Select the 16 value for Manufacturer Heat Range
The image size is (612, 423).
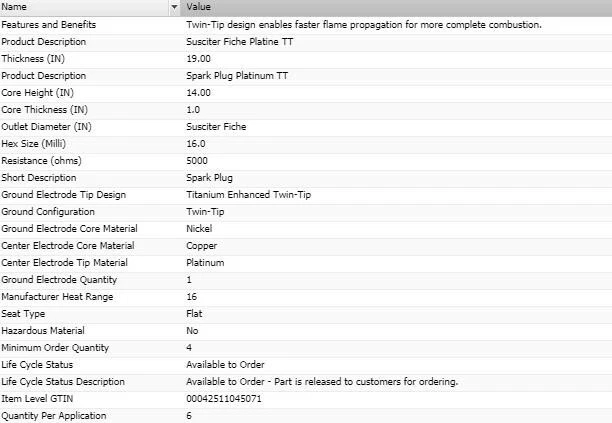click(x=192, y=297)
